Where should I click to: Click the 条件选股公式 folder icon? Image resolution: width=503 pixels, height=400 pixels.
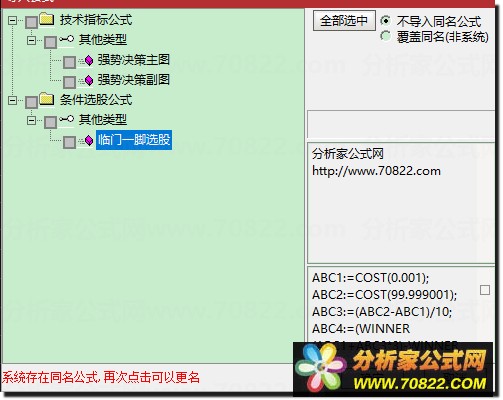click(x=47, y=99)
